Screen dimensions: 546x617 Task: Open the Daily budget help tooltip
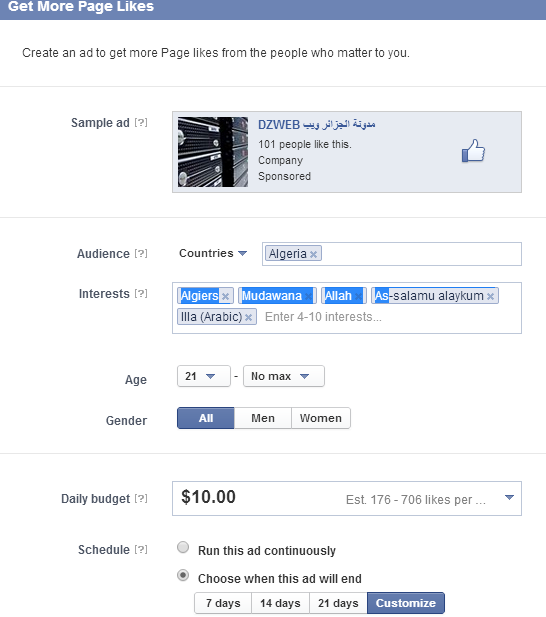tap(141, 499)
